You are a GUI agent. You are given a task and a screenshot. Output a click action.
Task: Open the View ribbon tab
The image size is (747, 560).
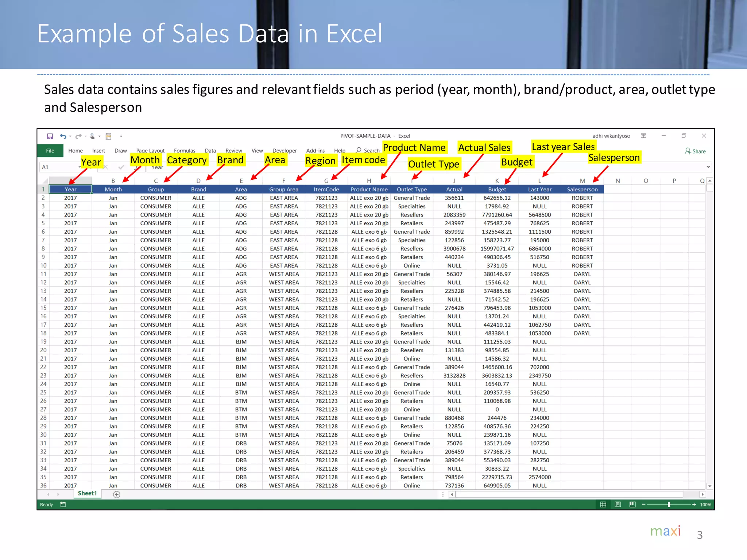257,151
